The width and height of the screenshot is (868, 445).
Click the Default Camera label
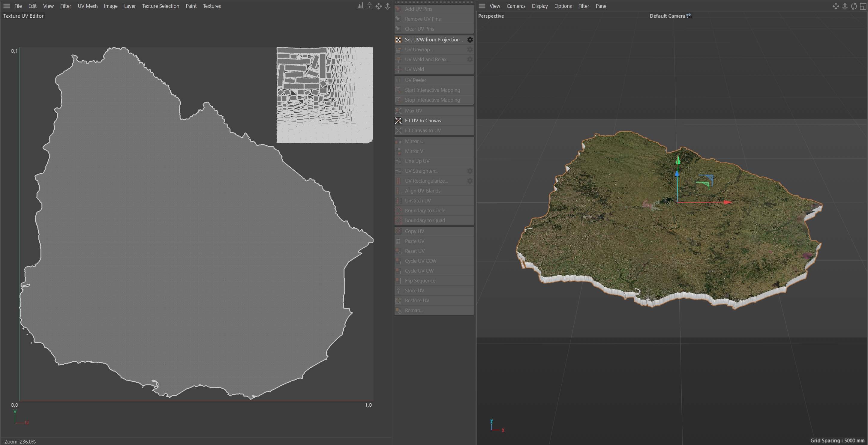coord(667,16)
